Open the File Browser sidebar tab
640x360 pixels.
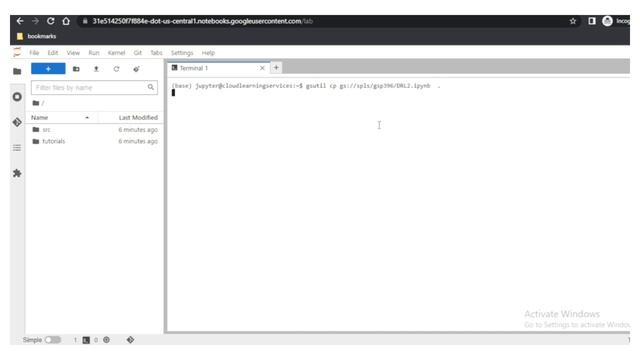(17, 71)
